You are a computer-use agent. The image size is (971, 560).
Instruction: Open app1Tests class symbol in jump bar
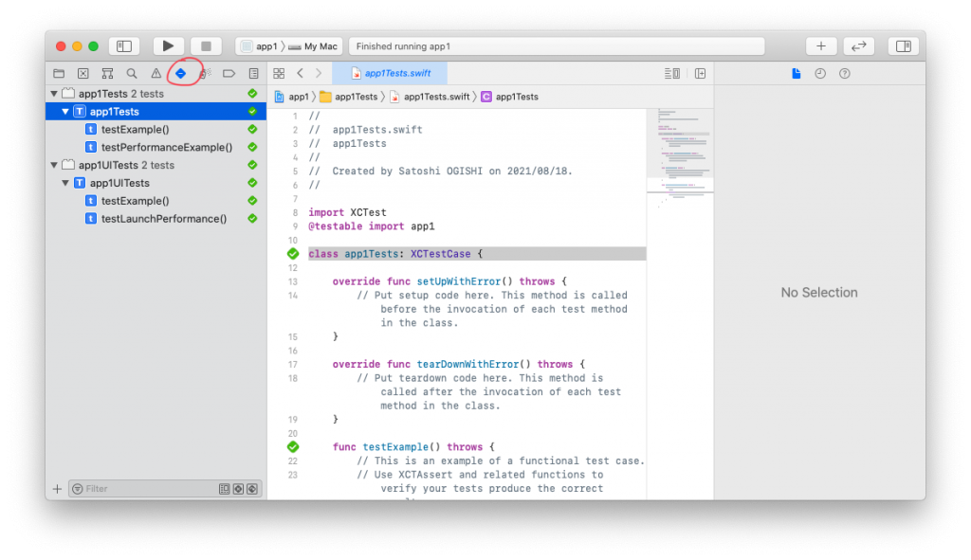tap(510, 97)
